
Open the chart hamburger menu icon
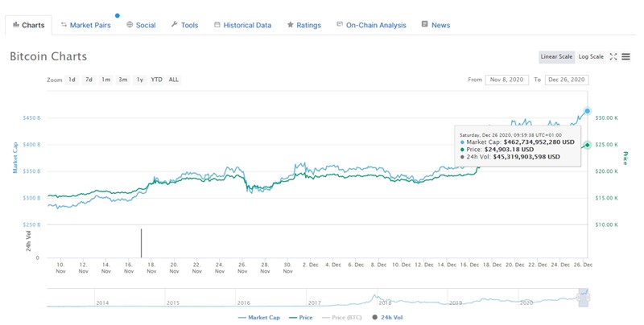click(626, 57)
